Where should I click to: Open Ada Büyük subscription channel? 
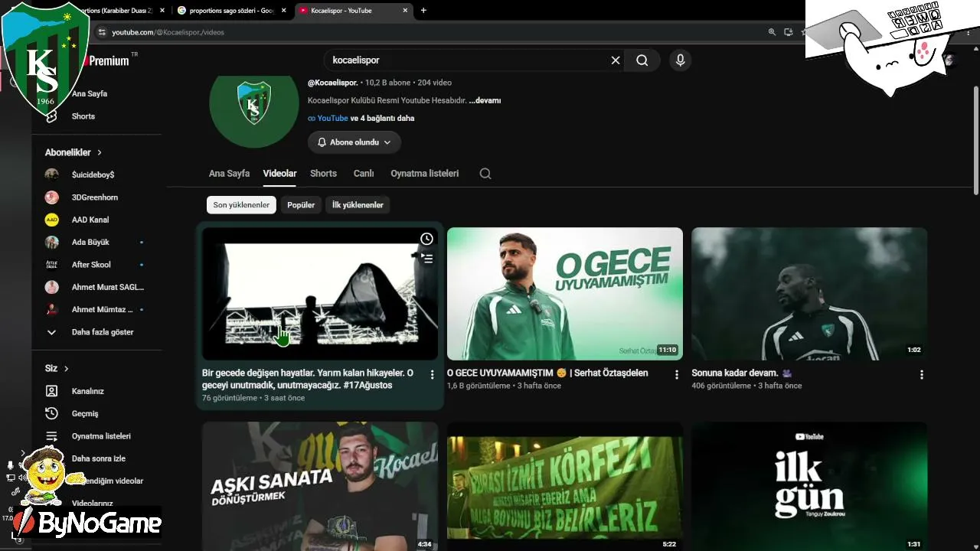(90, 242)
